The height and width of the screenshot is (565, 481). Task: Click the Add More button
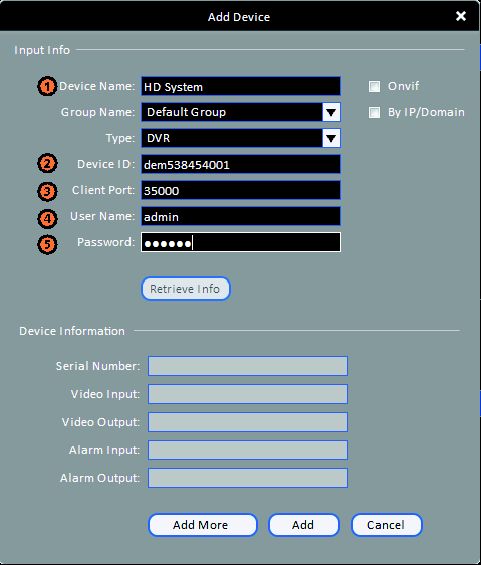pyautogui.click(x=202, y=525)
